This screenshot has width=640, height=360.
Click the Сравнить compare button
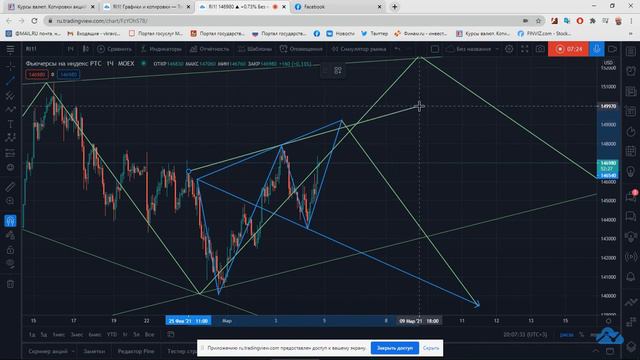pos(114,49)
